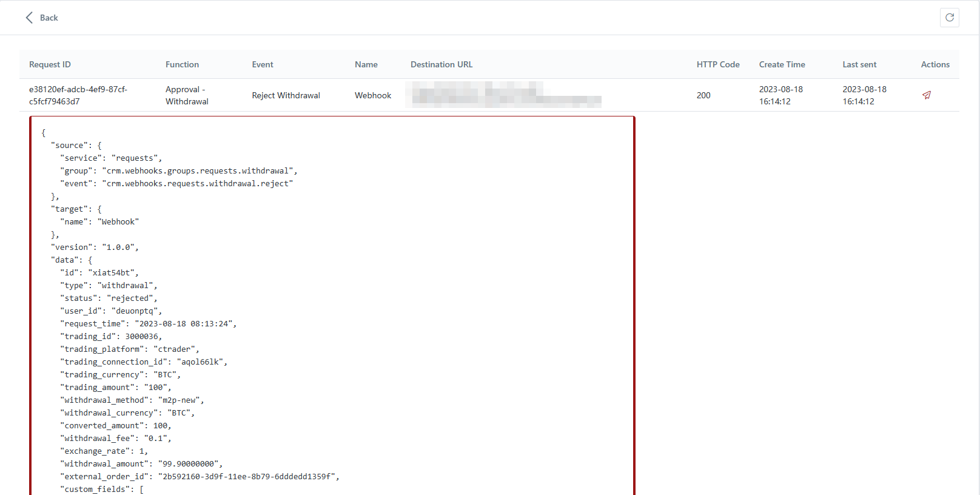Refresh the webhook log page
The height and width of the screenshot is (495, 980).
click(949, 18)
